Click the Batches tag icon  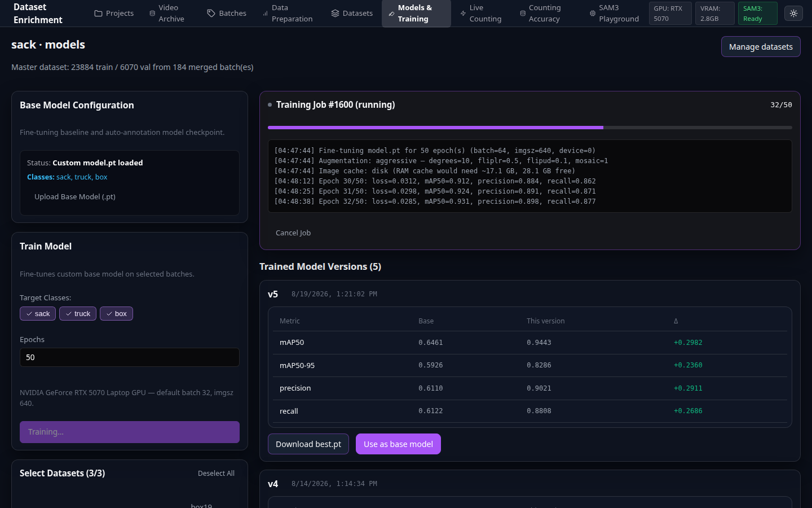coord(211,14)
